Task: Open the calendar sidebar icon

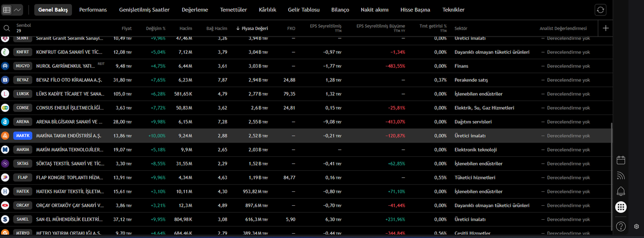Action: pos(621,160)
